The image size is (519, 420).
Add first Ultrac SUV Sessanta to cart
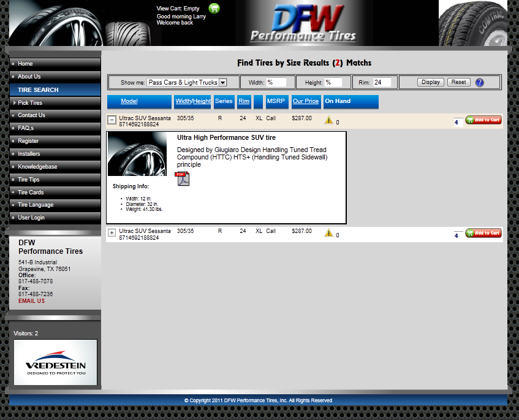click(x=483, y=120)
